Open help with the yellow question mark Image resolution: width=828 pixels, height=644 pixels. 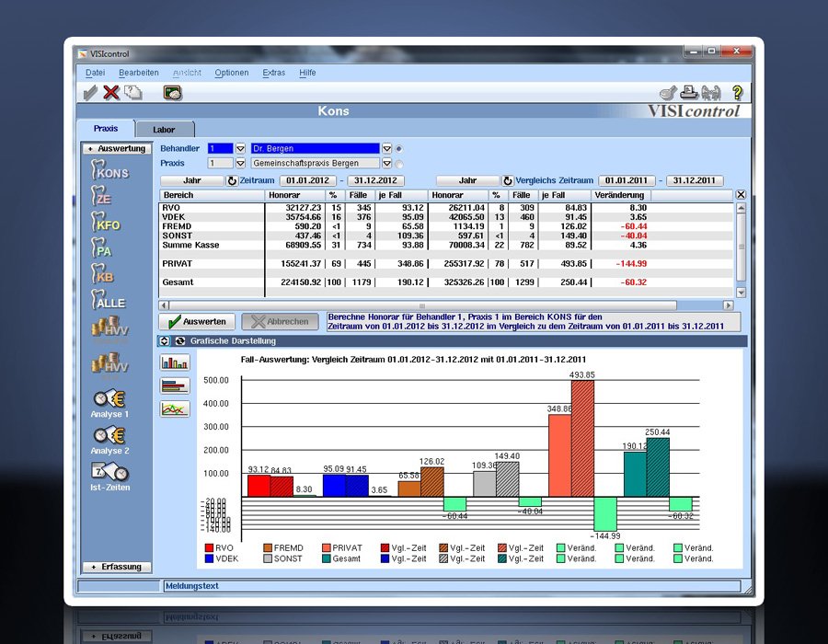coord(738,93)
